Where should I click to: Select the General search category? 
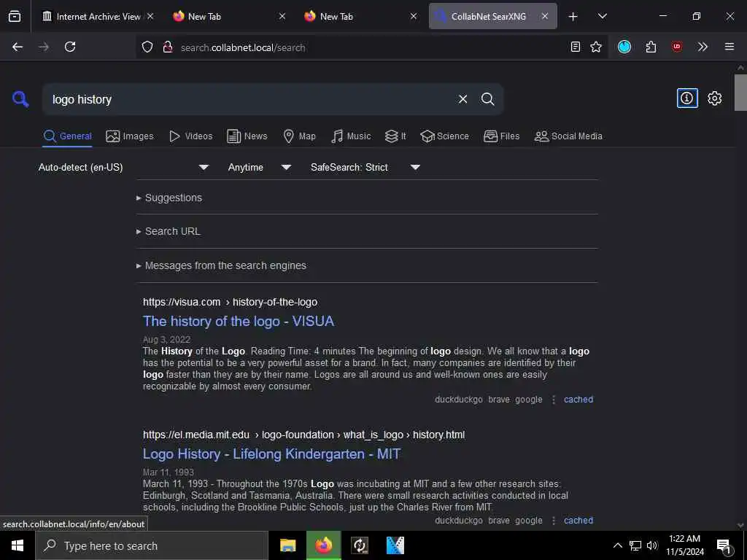point(67,136)
